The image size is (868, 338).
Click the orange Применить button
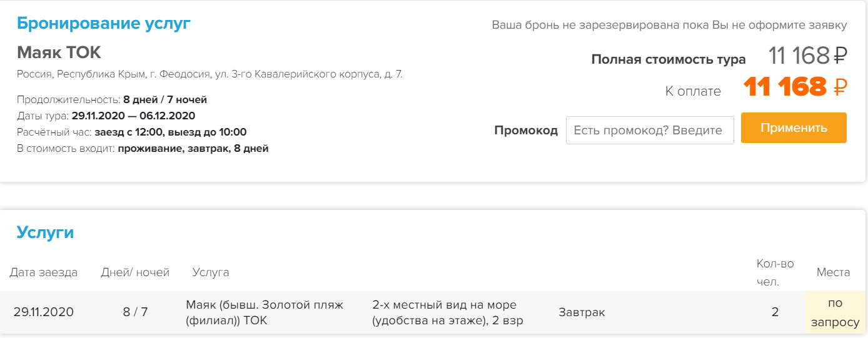pyautogui.click(x=794, y=128)
